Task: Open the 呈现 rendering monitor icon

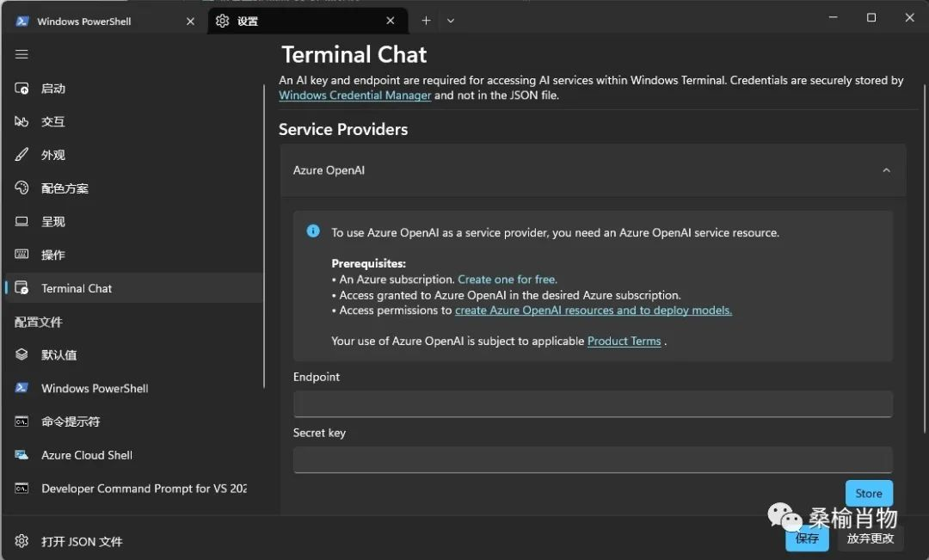Action: tap(22, 222)
